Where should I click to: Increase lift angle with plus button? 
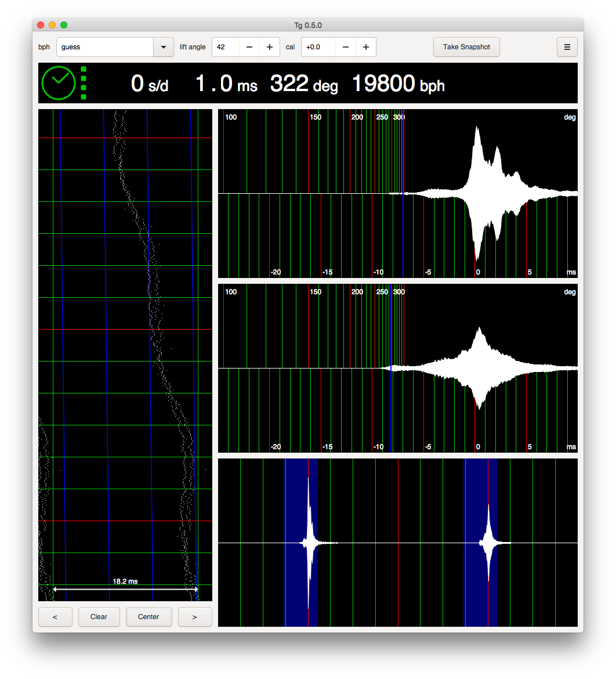[x=270, y=47]
